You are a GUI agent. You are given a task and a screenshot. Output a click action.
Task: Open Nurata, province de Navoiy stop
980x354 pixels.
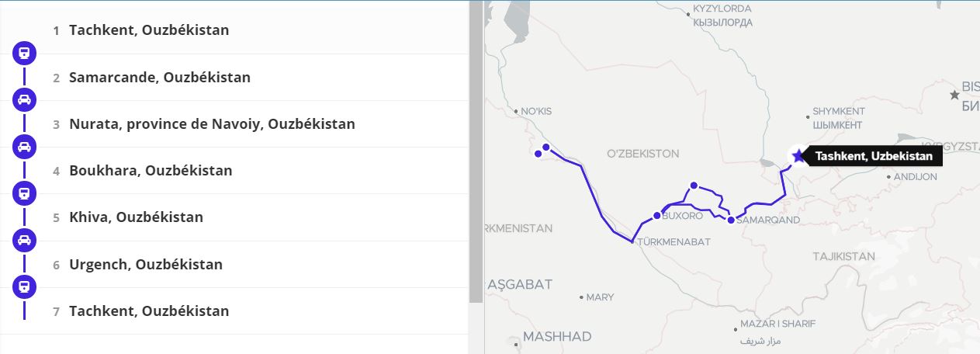pyautogui.click(x=212, y=124)
